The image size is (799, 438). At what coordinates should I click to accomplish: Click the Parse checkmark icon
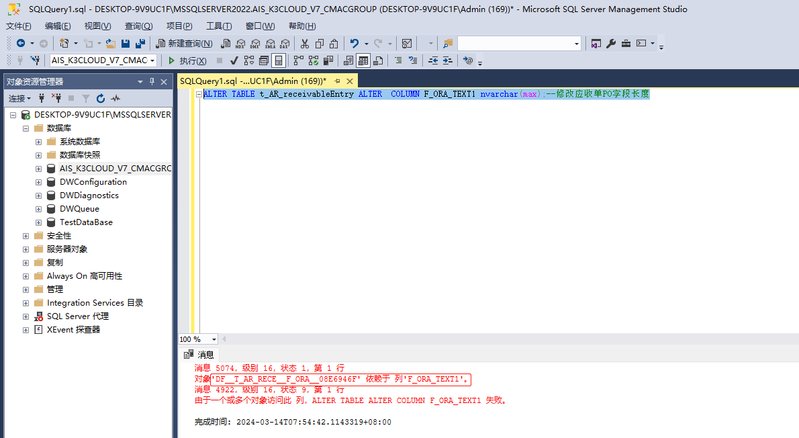pyautogui.click(x=234, y=61)
